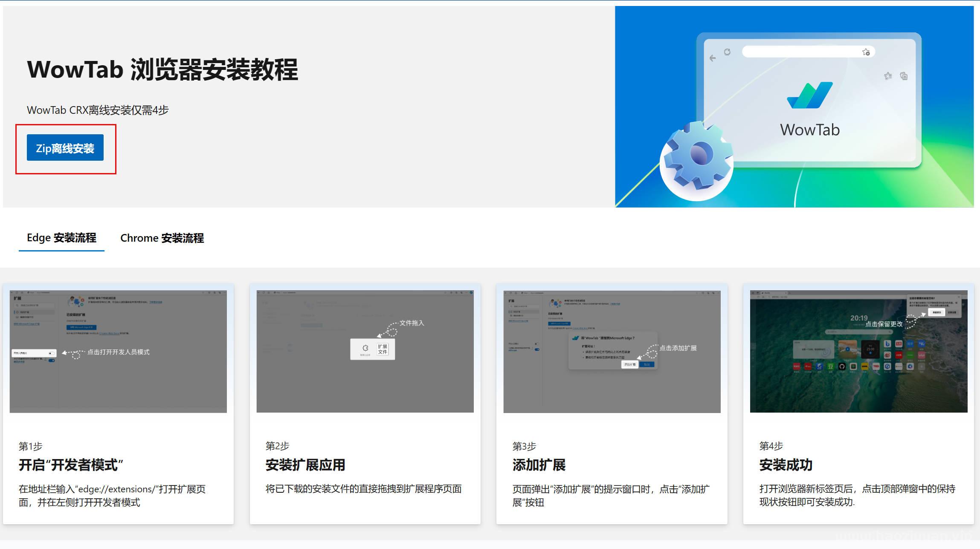
Task: Click the description starting 页面弹出“添加扩展”
Action: click(611, 496)
